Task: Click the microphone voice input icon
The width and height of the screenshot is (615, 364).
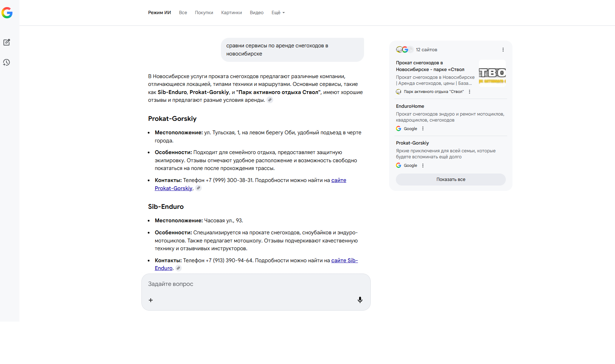Action: [360, 300]
